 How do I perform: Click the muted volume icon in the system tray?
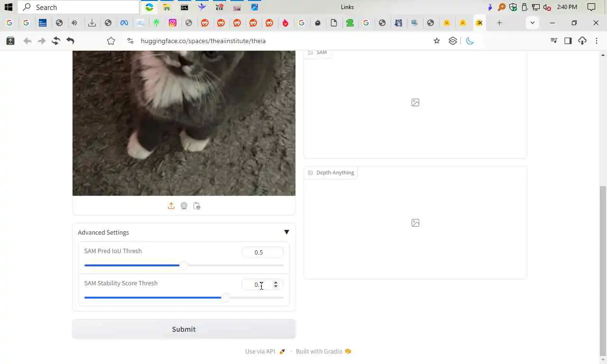(547, 7)
